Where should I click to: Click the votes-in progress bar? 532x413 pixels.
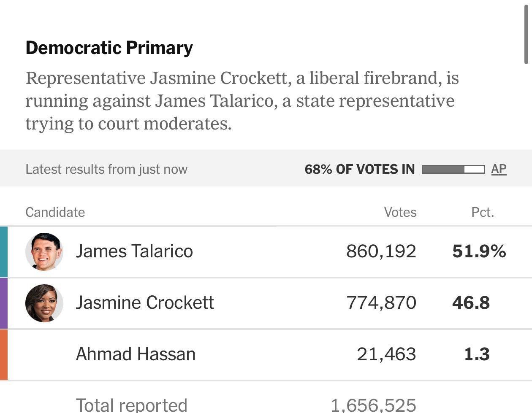[x=453, y=169]
